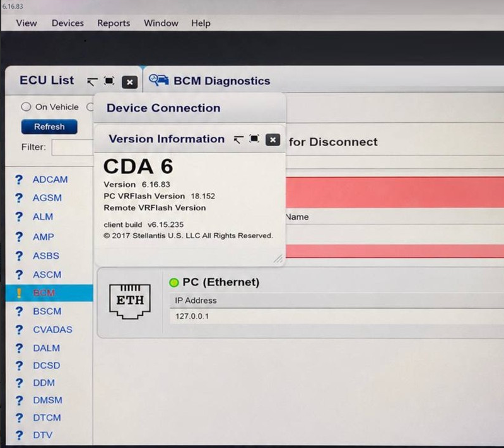Click the question mark icon beside AGSM

20,198
